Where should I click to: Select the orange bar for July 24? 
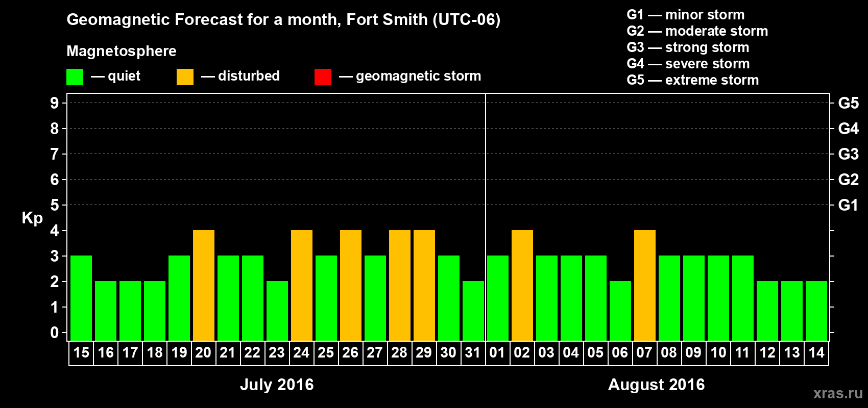click(302, 285)
